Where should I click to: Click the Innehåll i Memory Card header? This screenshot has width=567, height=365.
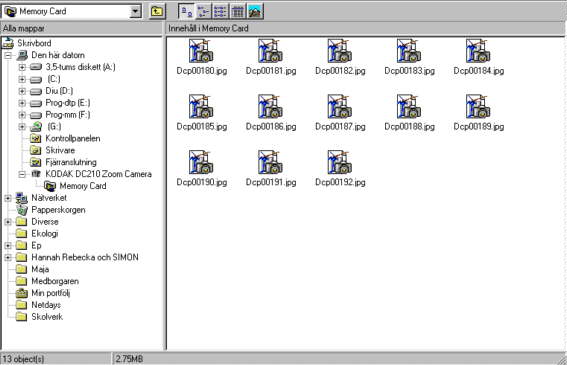coord(365,29)
